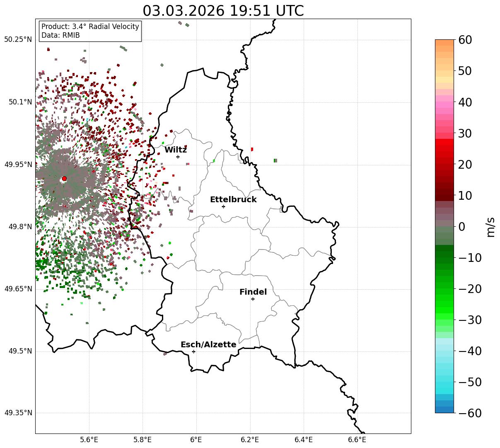Click the 49.8°N latitude label

pyautogui.click(x=19, y=227)
